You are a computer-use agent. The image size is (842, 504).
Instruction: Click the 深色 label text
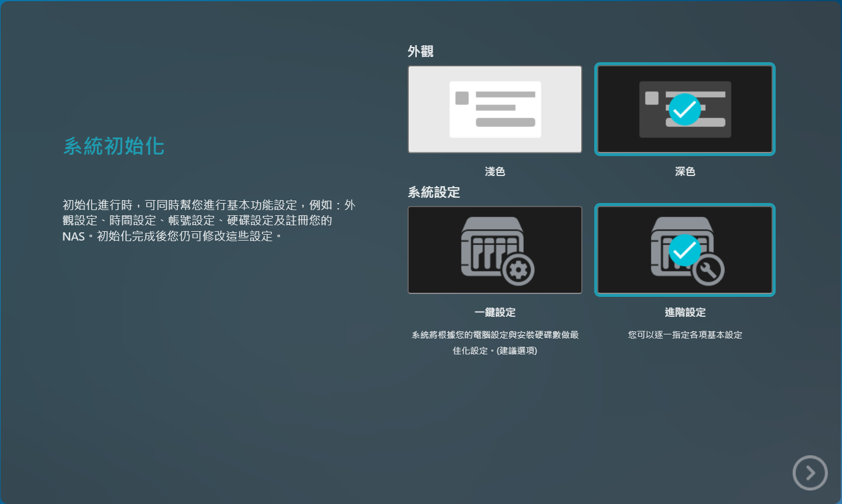(x=685, y=171)
